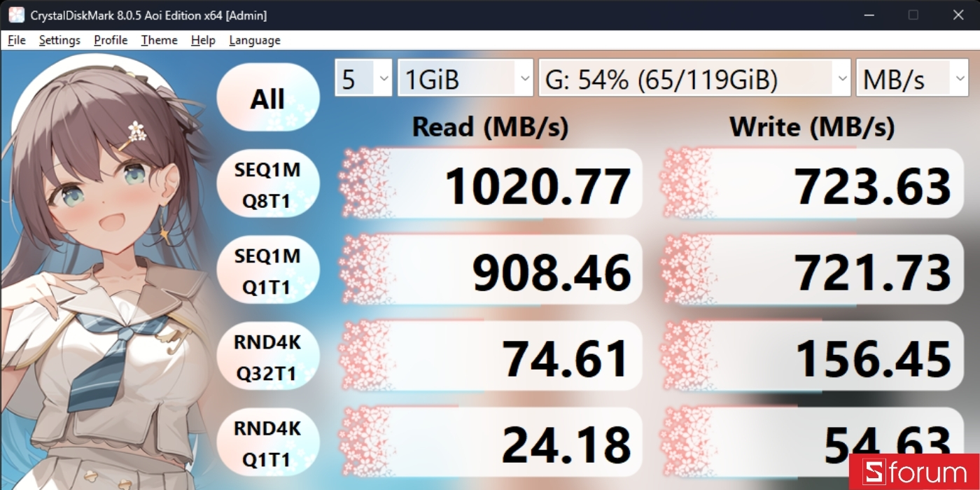
Task: Select the 156.45 write result
Action: point(812,356)
